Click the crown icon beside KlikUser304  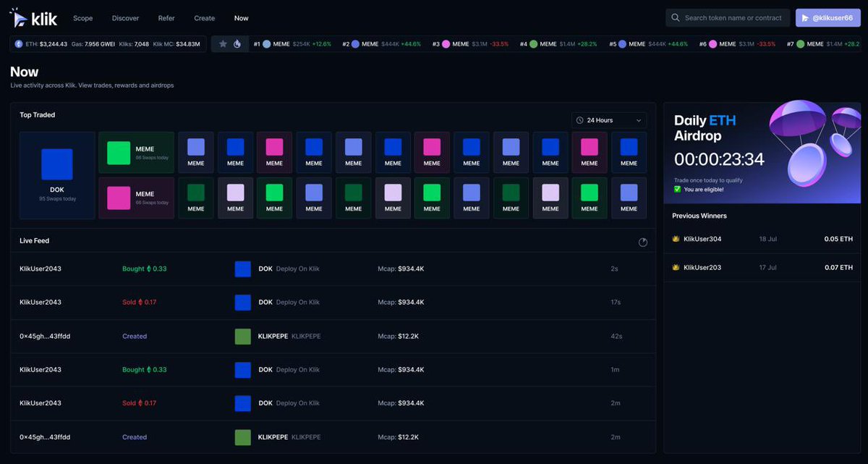676,239
